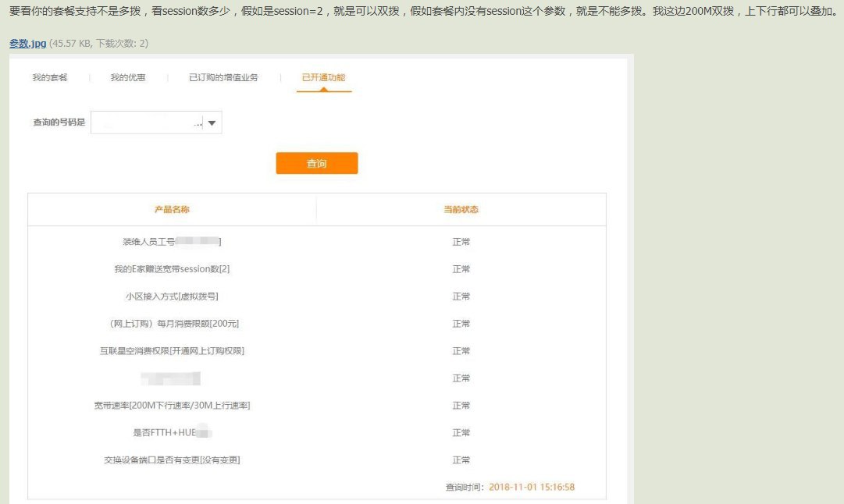This screenshot has width=844, height=504.
Task: Open the 已订购的增值业务 tab
Action: tap(223, 78)
